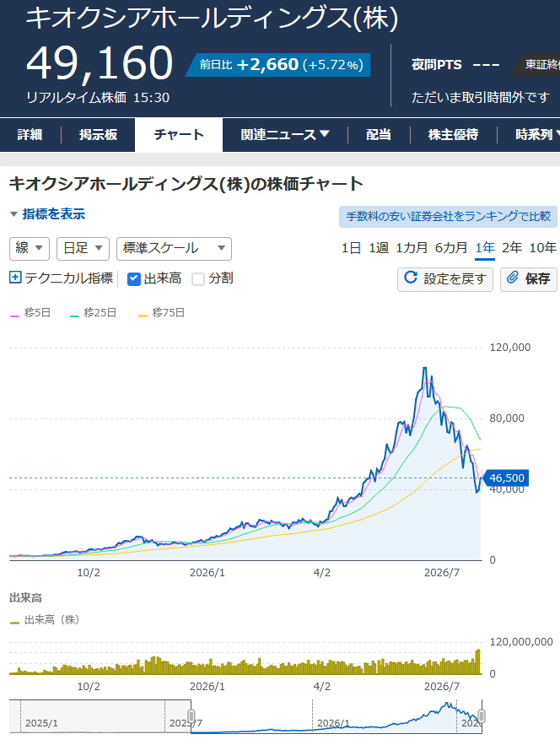Select the 1年 range
Viewport: 560px width, 745px height.
tap(485, 248)
